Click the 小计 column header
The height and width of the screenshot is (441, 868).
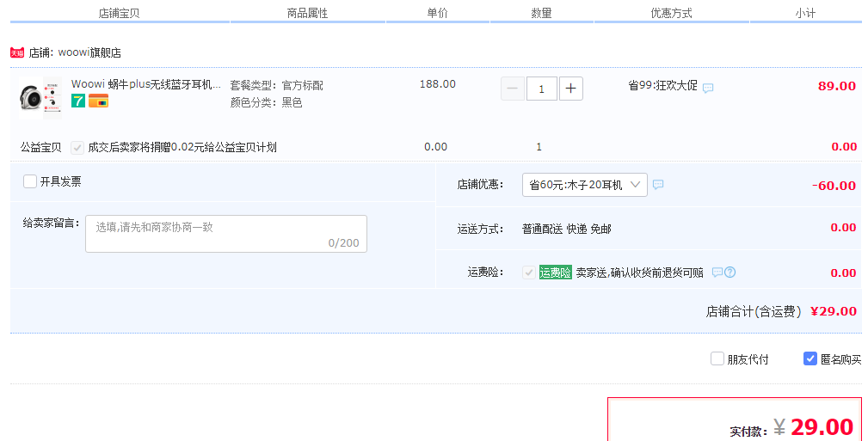pyautogui.click(x=805, y=13)
